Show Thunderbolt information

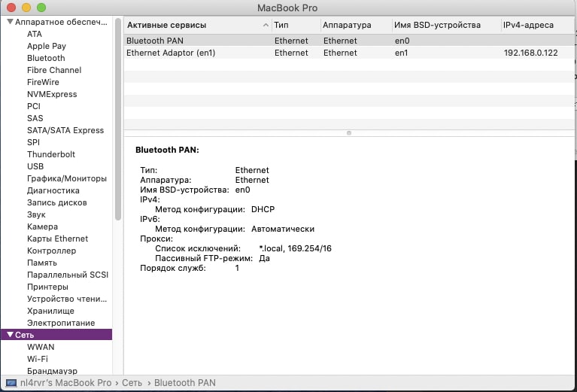point(51,154)
